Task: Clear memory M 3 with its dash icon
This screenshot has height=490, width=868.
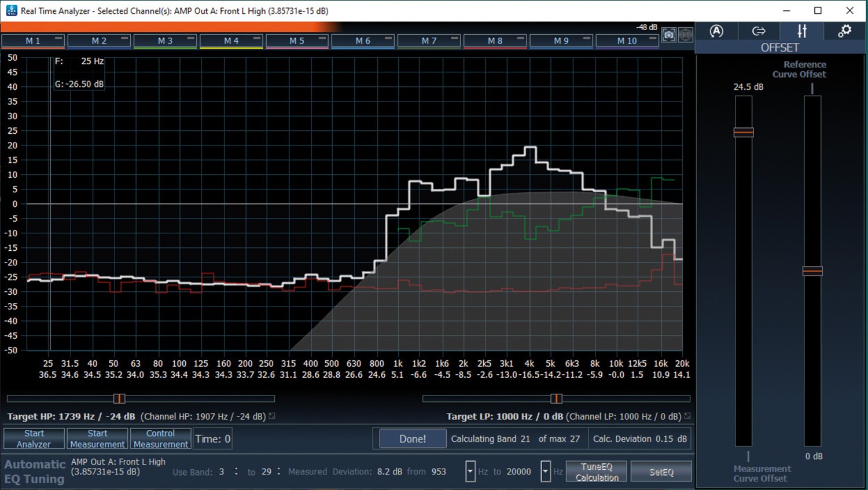Action: click(190, 38)
